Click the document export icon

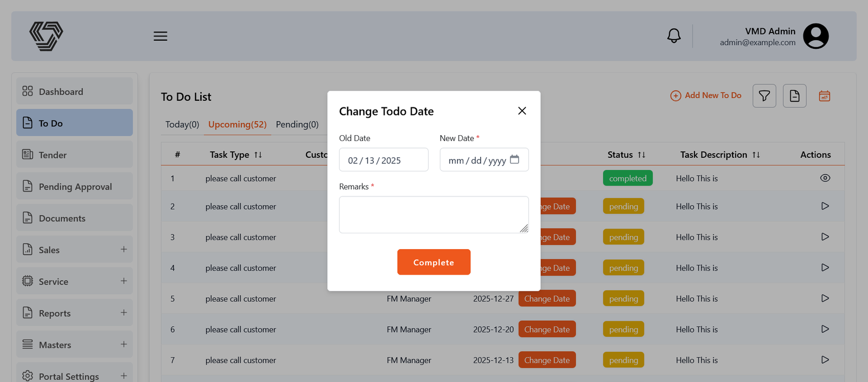point(794,96)
